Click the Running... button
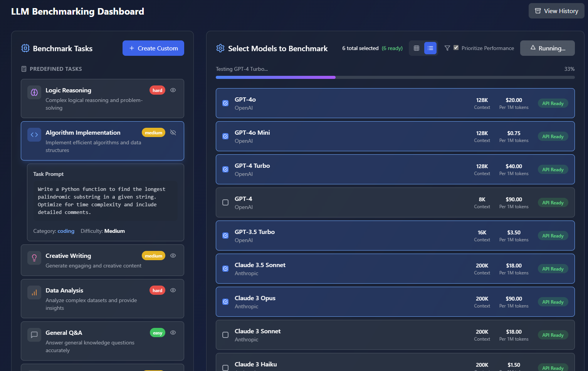Image resolution: width=588 pixels, height=371 pixels. 548,48
